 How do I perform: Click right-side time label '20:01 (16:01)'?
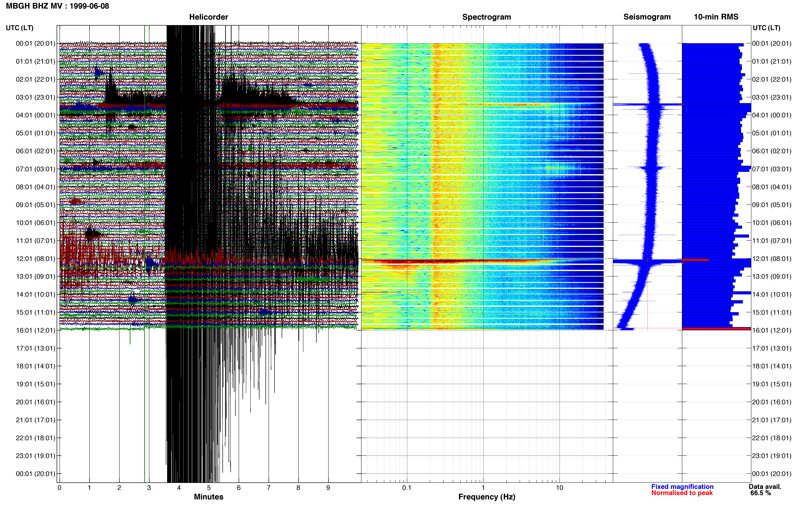tap(771, 402)
